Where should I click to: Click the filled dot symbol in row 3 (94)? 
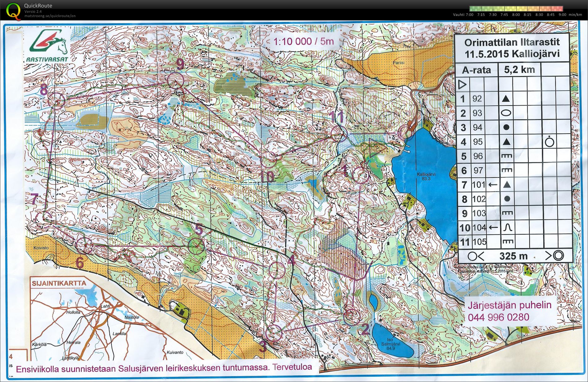pos(506,127)
